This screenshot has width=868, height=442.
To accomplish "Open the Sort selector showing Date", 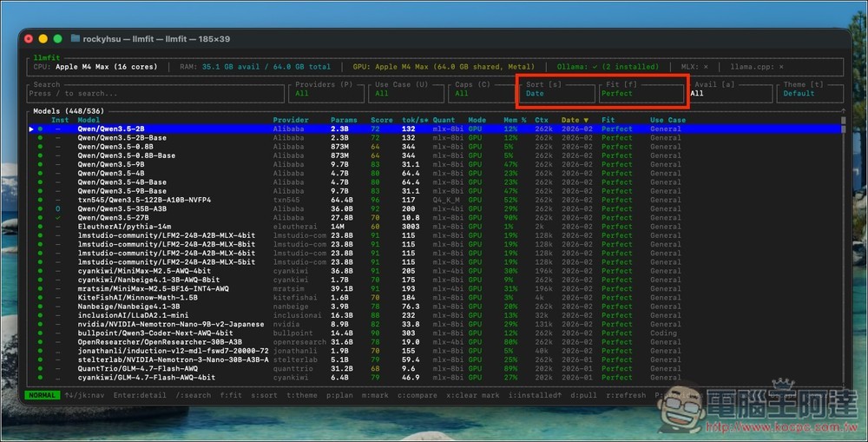I will (558, 93).
